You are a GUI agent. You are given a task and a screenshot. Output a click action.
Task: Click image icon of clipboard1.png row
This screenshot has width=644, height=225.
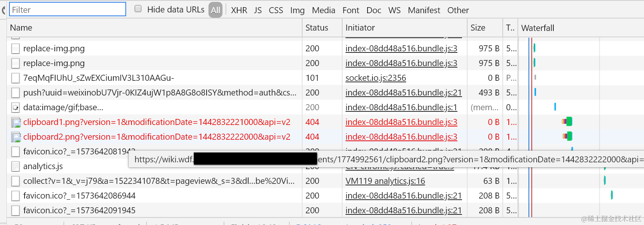pyautogui.click(x=16, y=122)
